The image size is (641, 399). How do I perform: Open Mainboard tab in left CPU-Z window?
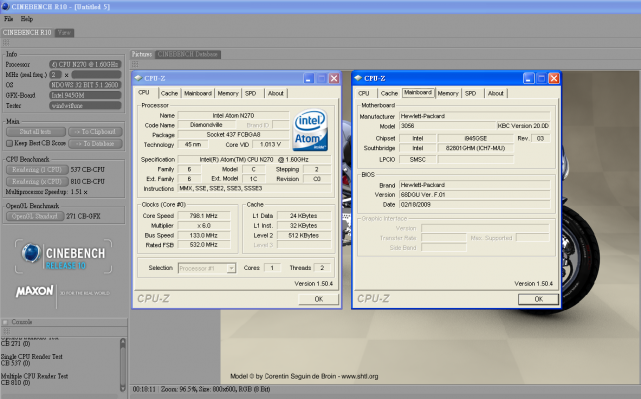point(197,93)
